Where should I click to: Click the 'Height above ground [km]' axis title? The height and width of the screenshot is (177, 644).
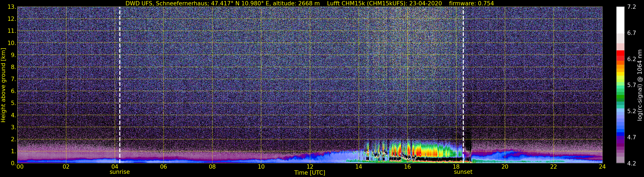point(3,85)
